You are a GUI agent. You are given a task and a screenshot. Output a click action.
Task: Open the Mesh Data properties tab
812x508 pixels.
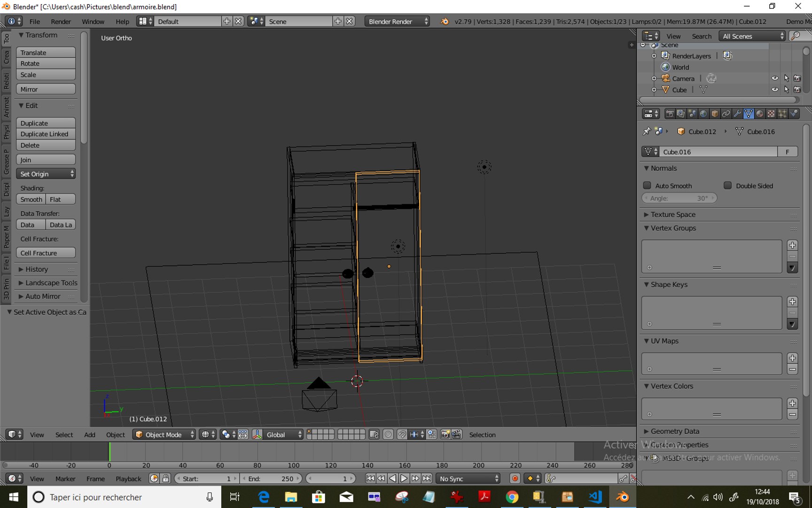[749, 114]
